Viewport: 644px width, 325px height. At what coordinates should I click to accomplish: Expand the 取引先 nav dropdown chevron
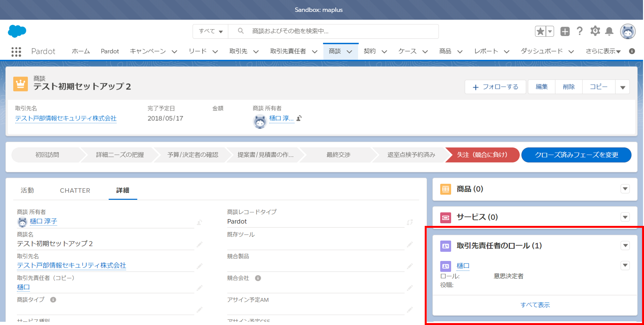tap(256, 51)
